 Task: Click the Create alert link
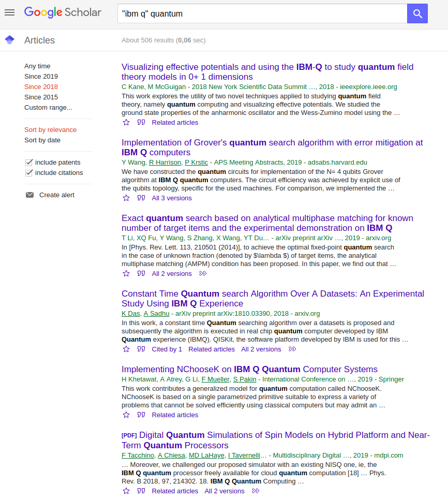(x=56, y=195)
